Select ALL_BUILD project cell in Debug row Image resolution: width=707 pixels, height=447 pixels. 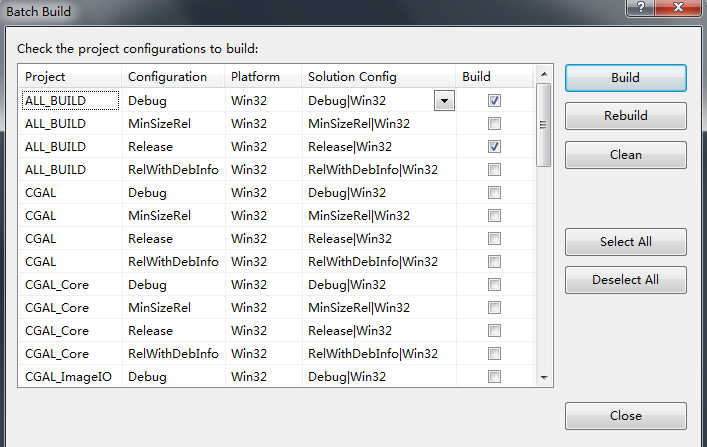70,101
